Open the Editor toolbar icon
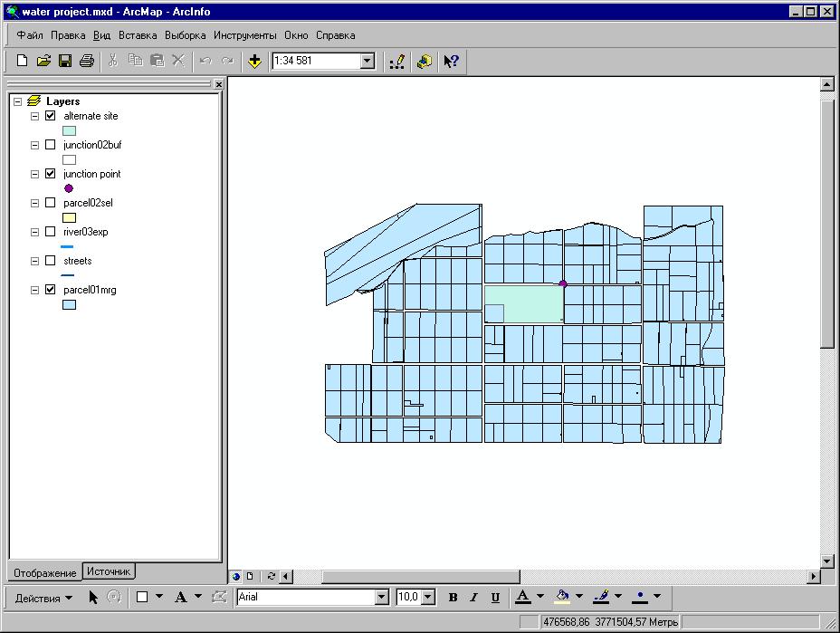The image size is (840, 633). point(397,61)
